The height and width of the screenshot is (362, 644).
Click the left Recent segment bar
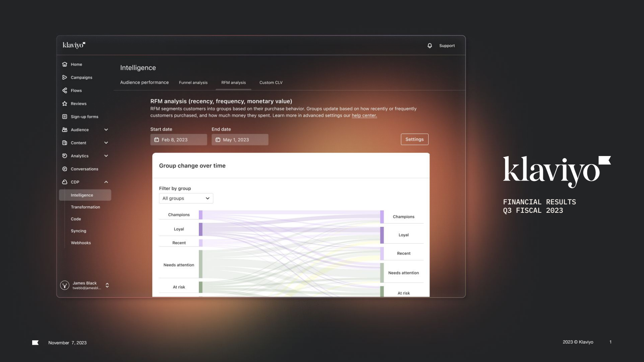tap(200, 243)
